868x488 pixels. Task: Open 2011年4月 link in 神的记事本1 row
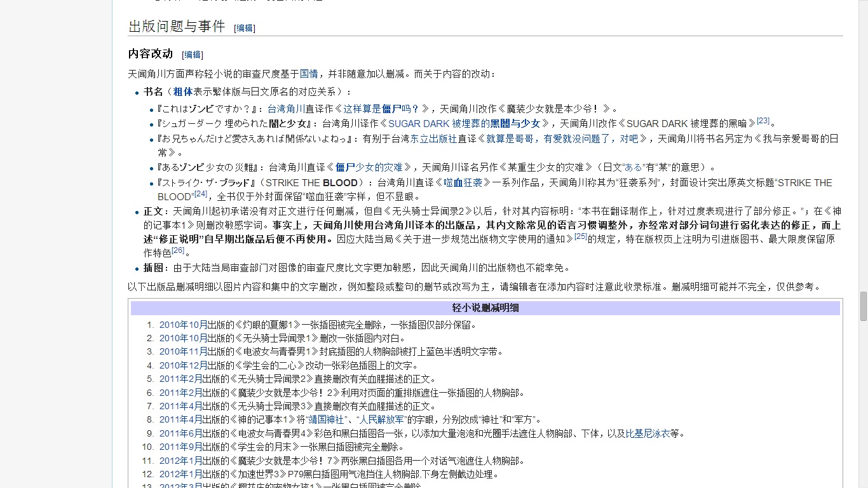click(181, 420)
